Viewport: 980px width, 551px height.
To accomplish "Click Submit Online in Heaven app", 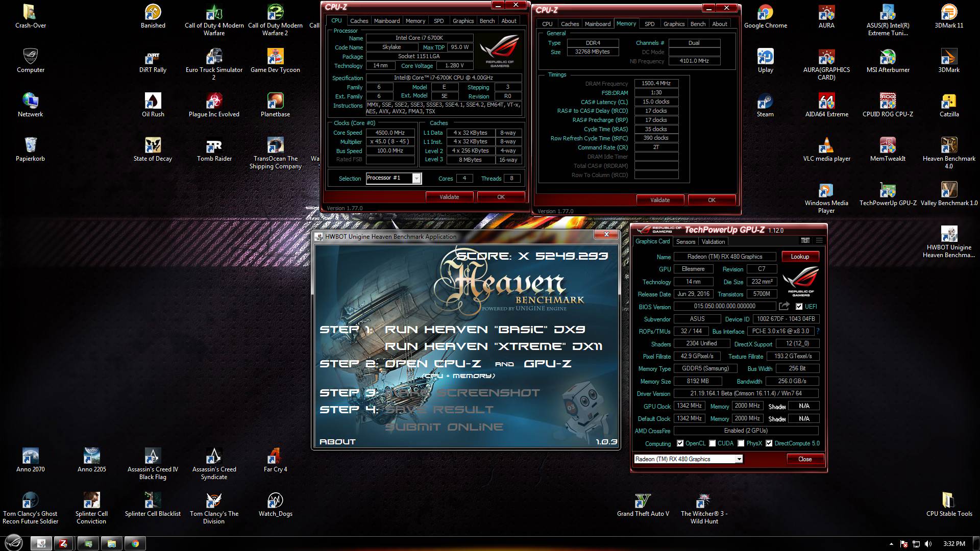I will [444, 427].
